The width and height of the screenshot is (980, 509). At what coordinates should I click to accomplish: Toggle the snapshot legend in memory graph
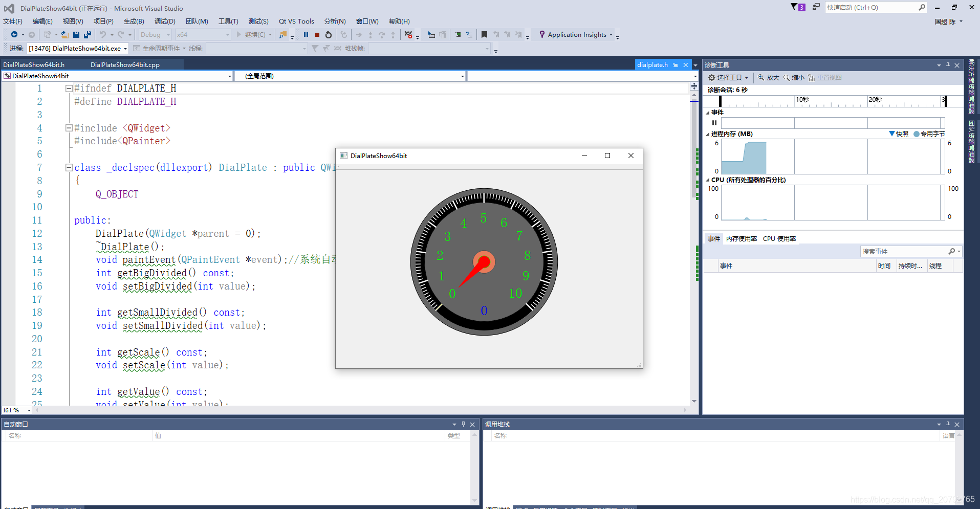pyautogui.click(x=899, y=134)
